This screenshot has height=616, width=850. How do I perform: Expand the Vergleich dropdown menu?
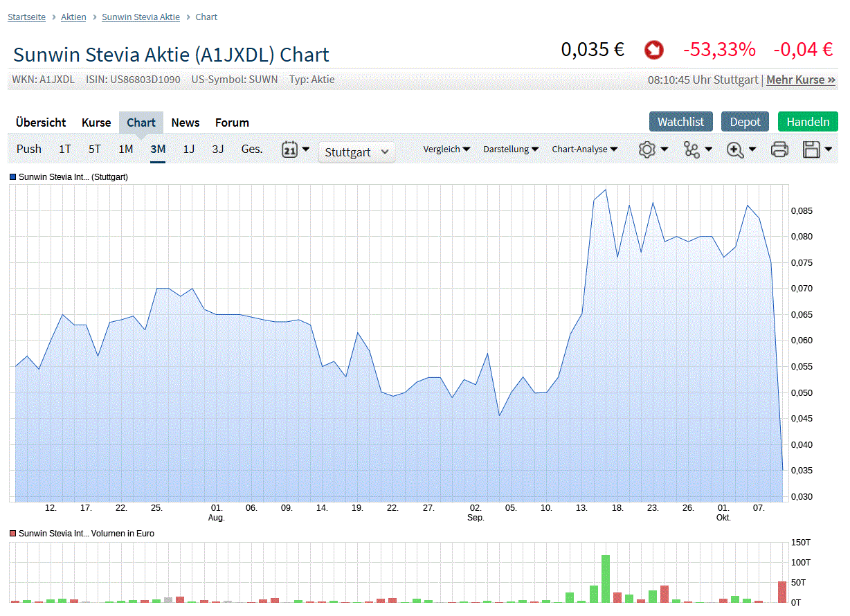[446, 149]
